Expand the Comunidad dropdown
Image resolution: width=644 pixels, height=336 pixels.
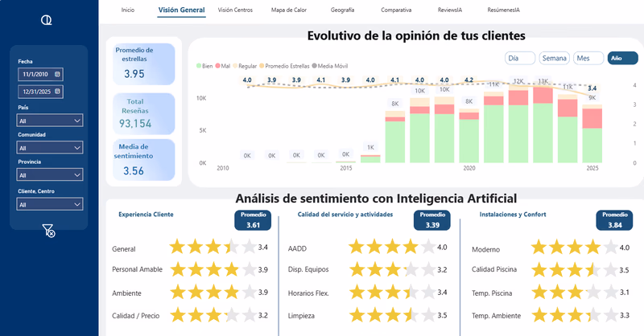[x=50, y=148]
